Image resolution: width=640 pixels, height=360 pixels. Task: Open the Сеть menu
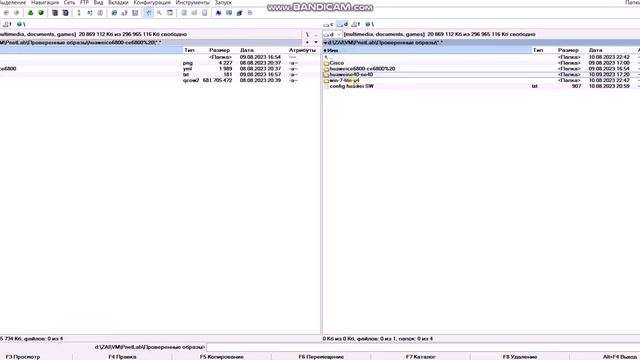coord(69,2)
